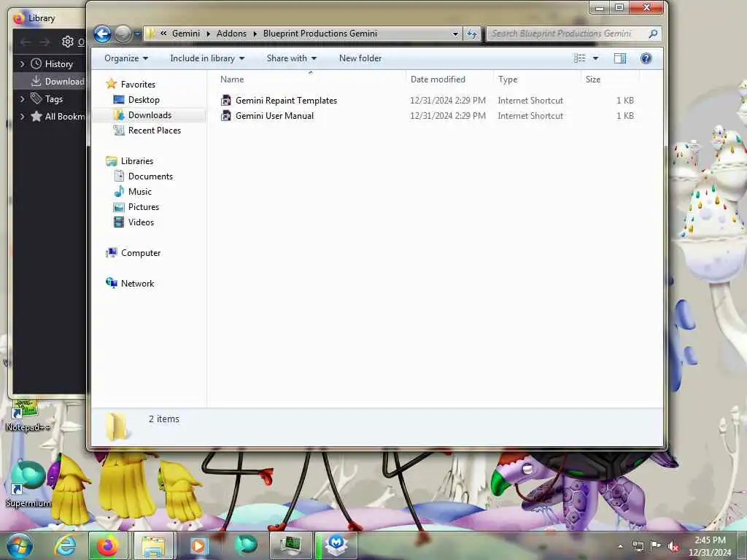Click the search magnifier icon

tap(653, 34)
